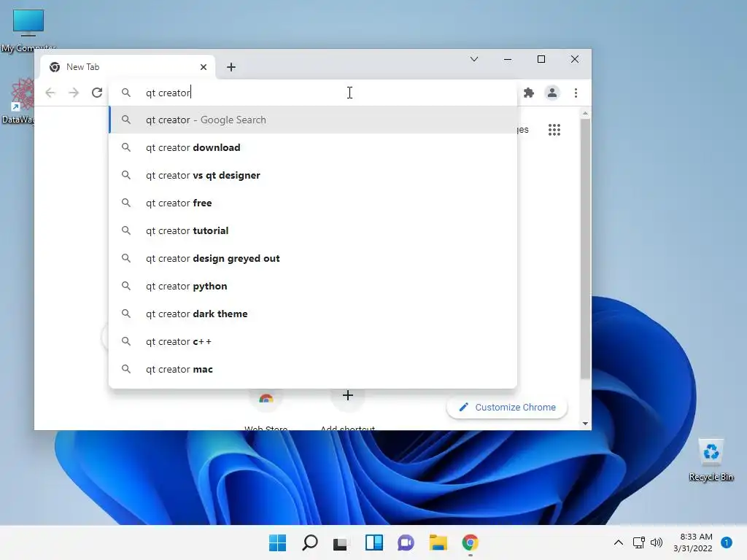Select the Recycle Bin desktop icon
The height and width of the screenshot is (560, 747).
(711, 460)
